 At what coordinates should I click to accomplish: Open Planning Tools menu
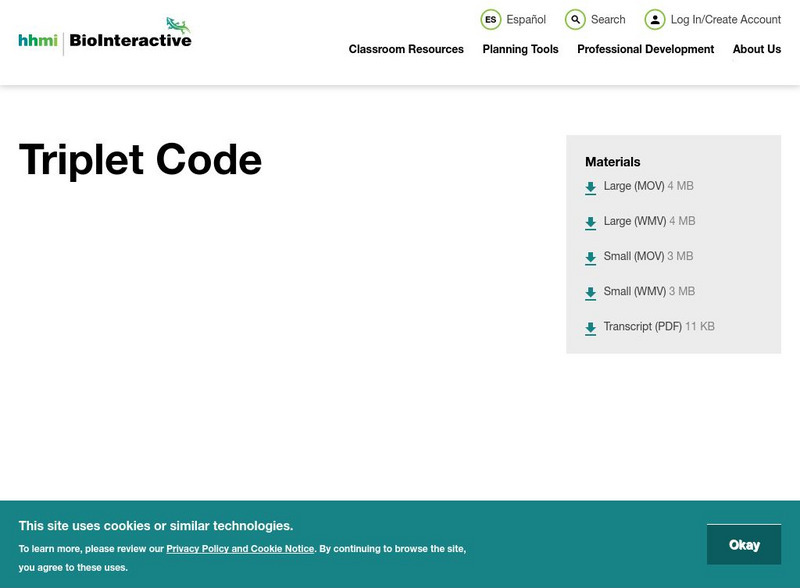[x=519, y=49]
